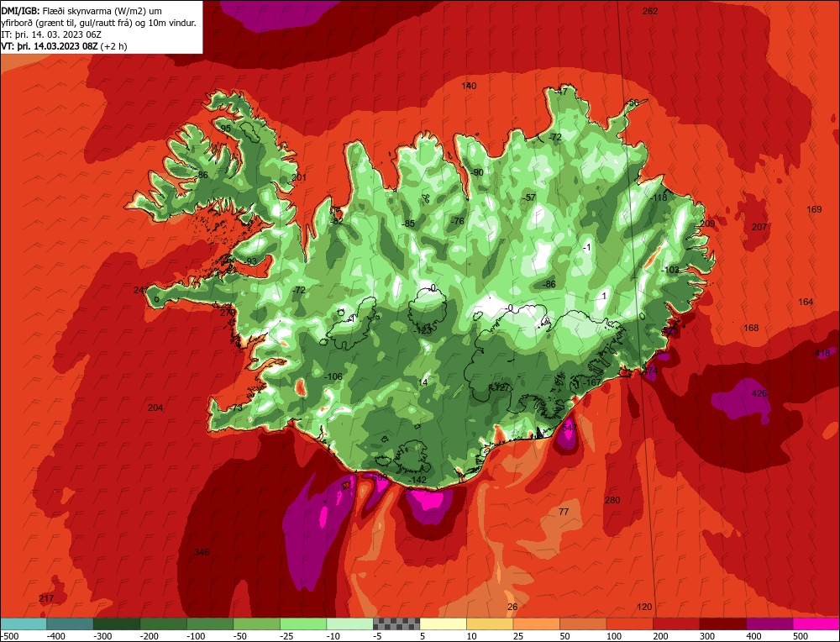This screenshot has width=840, height=642.
Task: Select the 26 value near the bottom
Action: [x=512, y=607]
